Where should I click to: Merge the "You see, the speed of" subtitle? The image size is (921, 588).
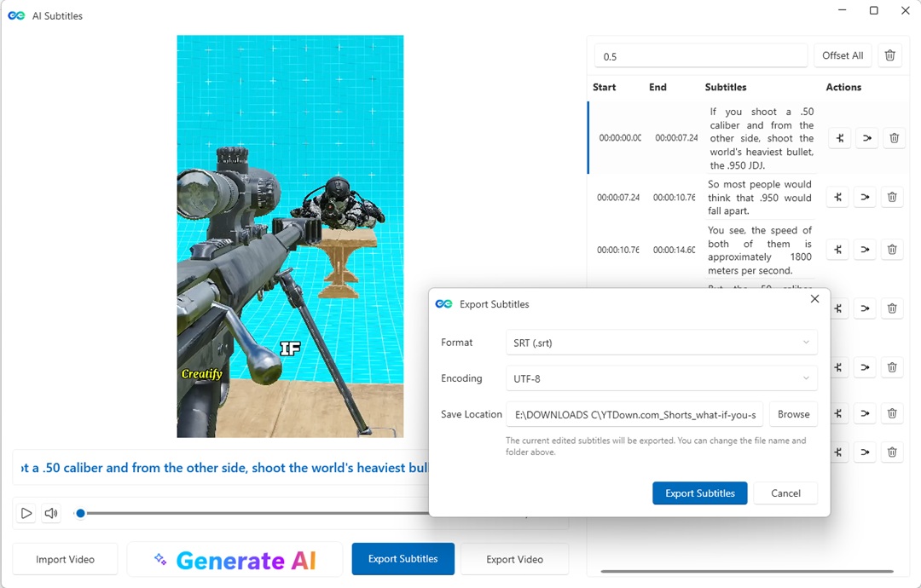coord(865,250)
